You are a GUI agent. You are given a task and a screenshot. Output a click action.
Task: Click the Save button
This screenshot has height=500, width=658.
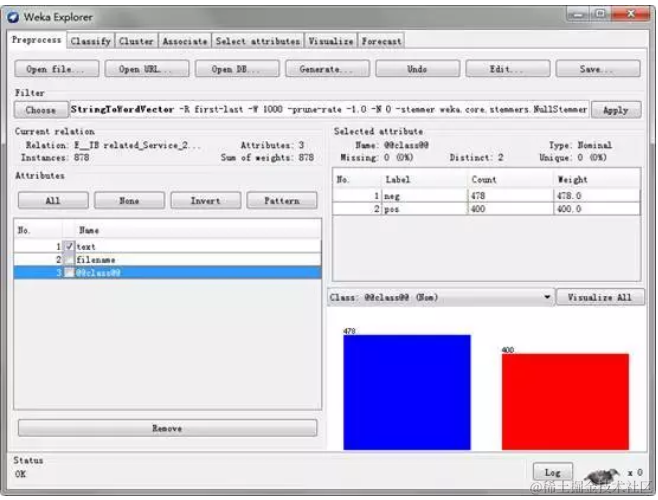(598, 69)
